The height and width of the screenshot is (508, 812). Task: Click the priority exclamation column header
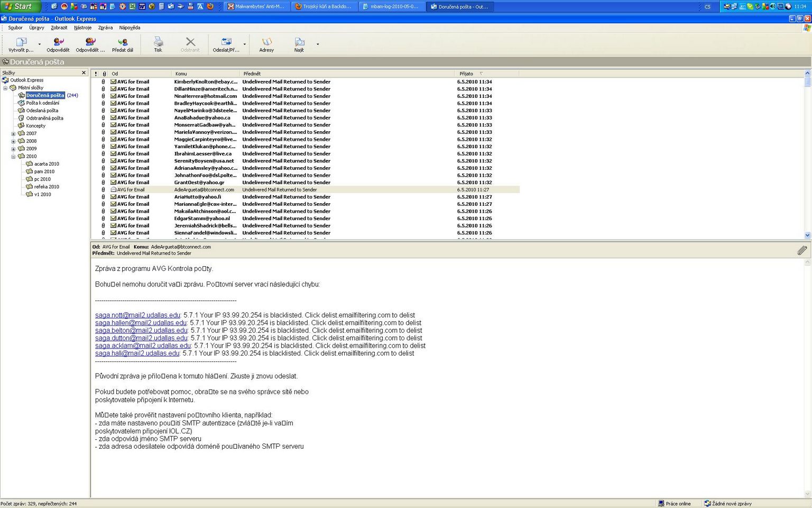tap(96, 74)
